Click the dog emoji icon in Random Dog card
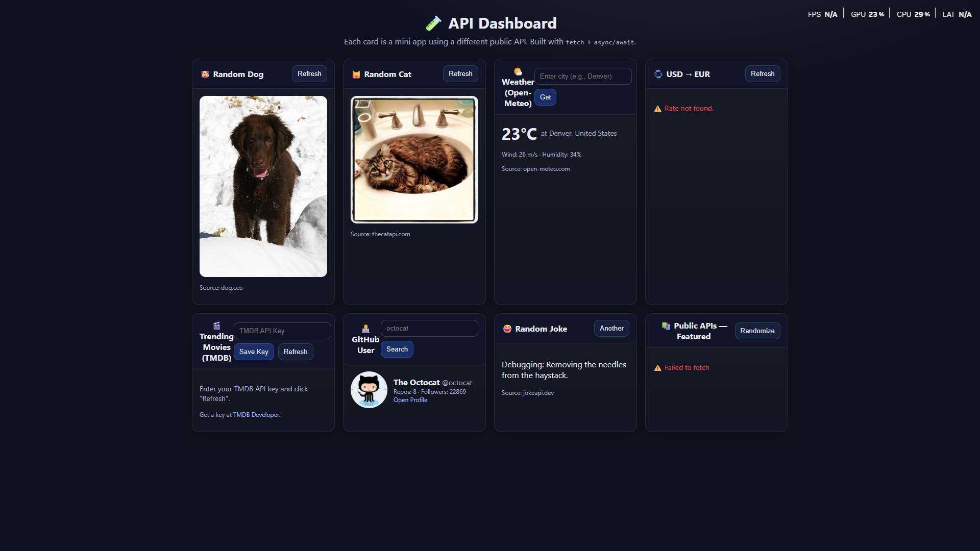Screen dimensions: 980x551 coord(205,74)
